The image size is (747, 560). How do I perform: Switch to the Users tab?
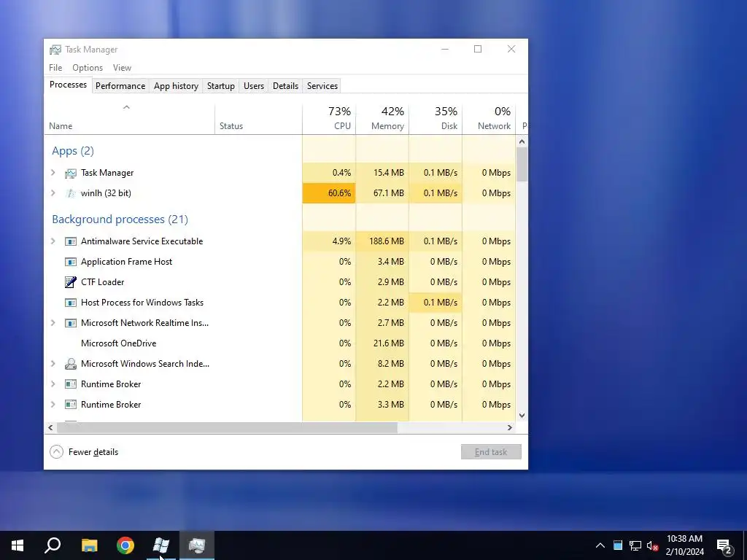253,86
